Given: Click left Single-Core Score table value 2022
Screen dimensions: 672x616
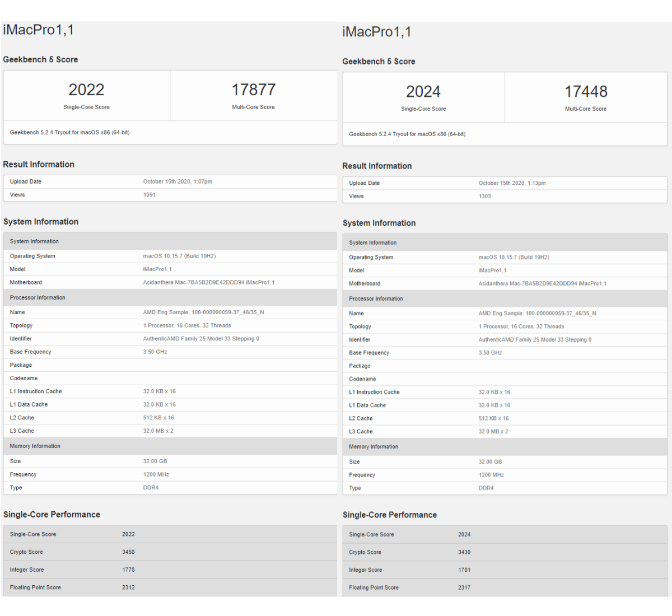Looking at the screenshot, I should click(x=128, y=534).
